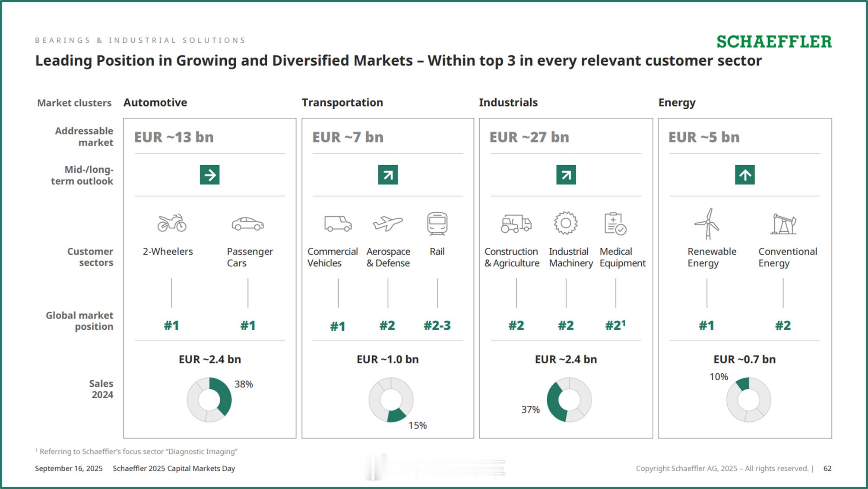This screenshot has height=489, width=868.
Task: Click the Schaeffler logo
Action: pyautogui.click(x=774, y=42)
